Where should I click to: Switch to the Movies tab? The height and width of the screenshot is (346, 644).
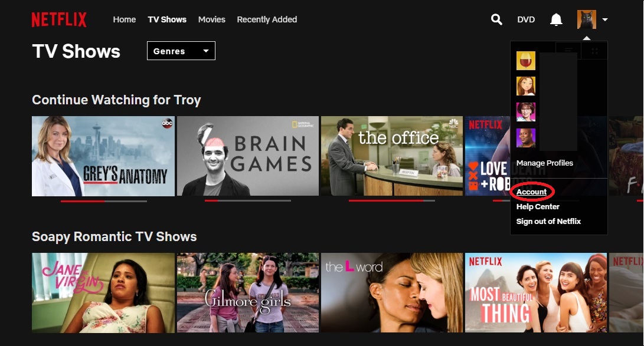(211, 19)
